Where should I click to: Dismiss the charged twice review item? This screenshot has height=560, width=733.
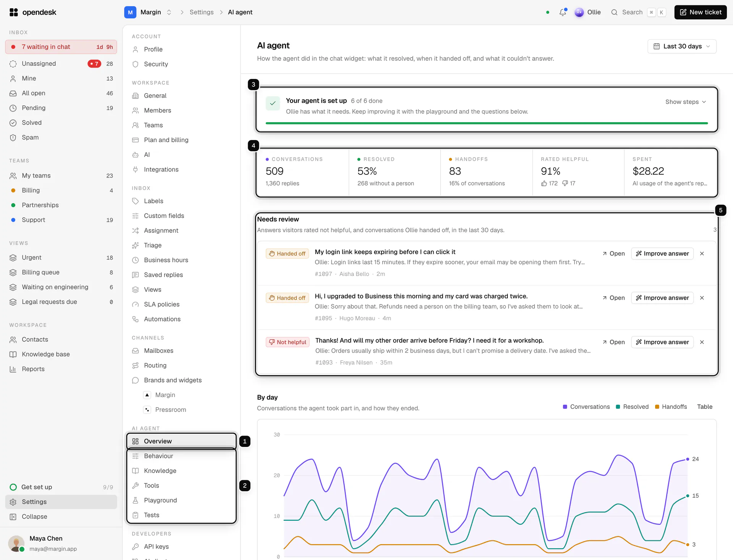(x=702, y=298)
